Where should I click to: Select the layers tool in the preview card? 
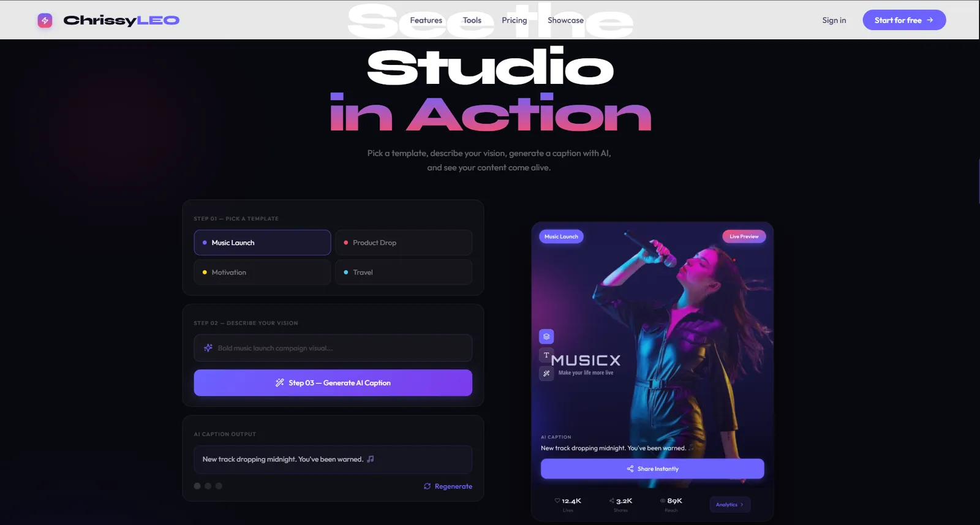click(546, 336)
